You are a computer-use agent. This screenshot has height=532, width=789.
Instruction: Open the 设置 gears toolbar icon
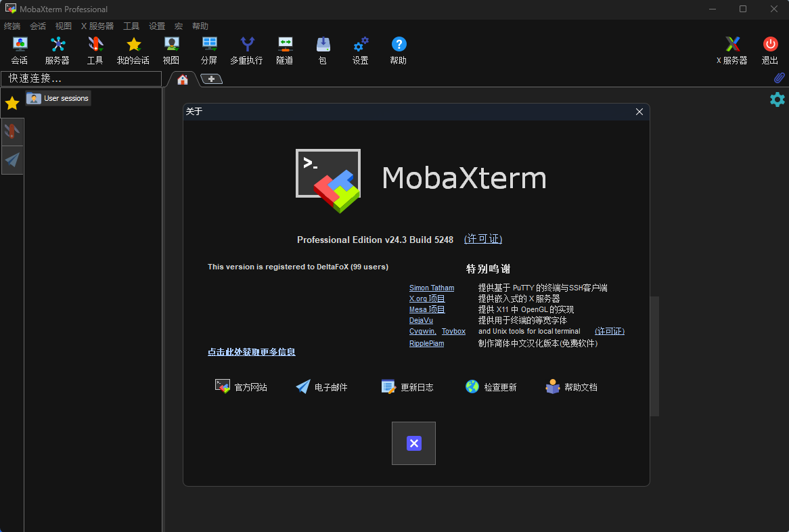[x=360, y=51]
